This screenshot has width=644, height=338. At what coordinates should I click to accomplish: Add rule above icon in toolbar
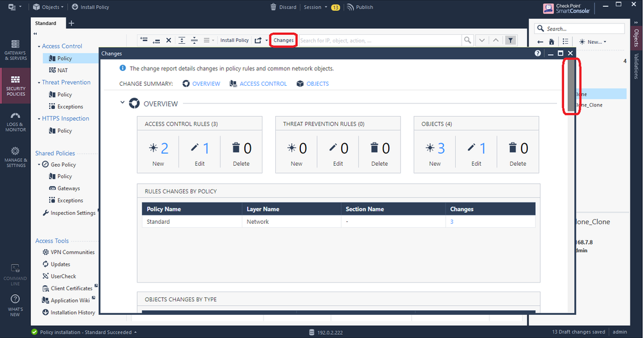click(144, 40)
